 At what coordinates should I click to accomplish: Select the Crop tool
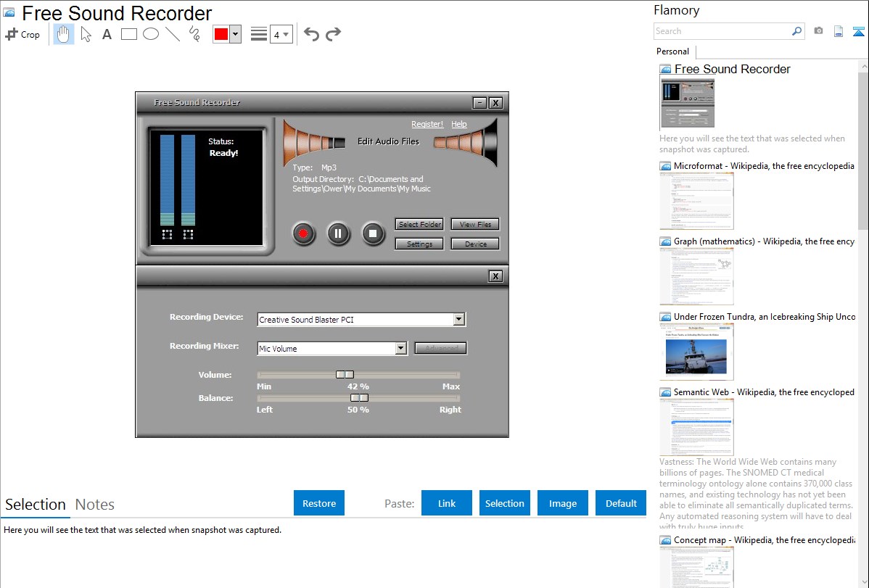22,34
